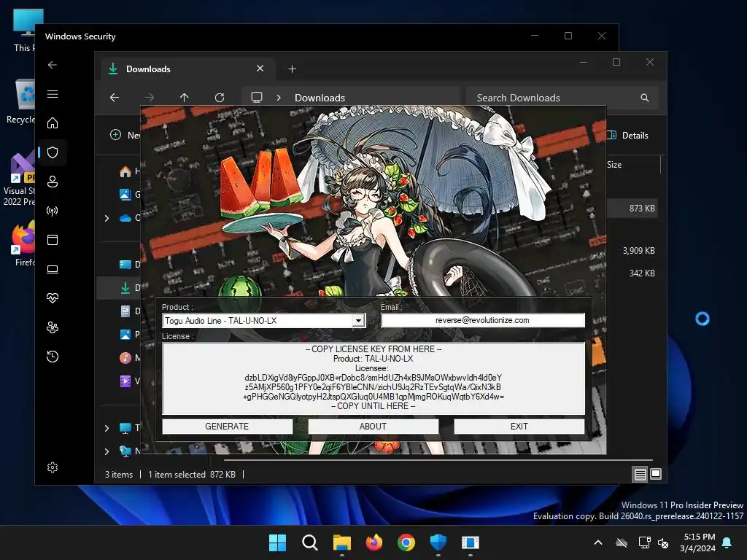Select the 342 KB file size cell
Screen dimensions: 747x560
click(642, 273)
